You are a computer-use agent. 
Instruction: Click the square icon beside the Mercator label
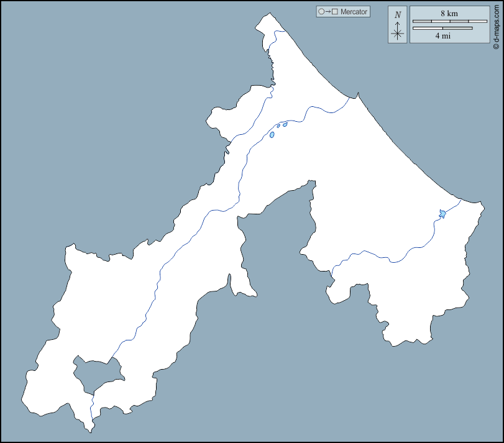click(x=335, y=12)
